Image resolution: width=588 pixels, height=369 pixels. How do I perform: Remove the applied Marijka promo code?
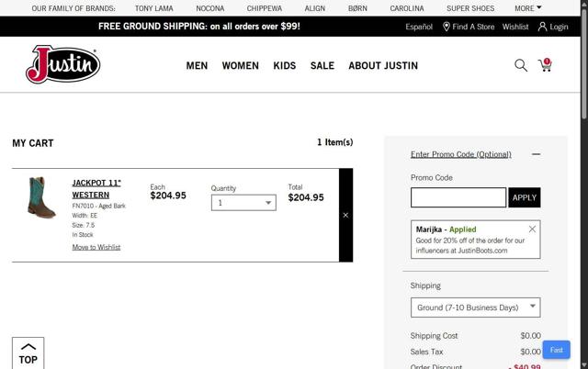[532, 229]
